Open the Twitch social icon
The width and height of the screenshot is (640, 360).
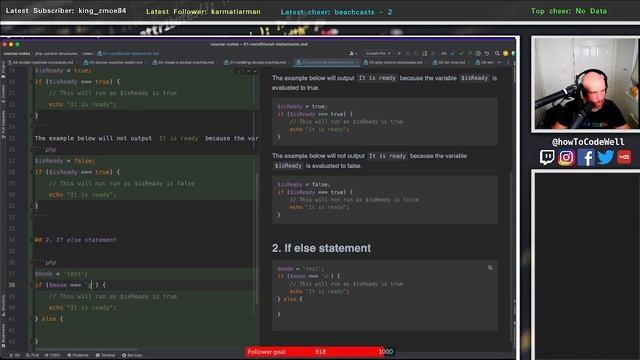547,157
